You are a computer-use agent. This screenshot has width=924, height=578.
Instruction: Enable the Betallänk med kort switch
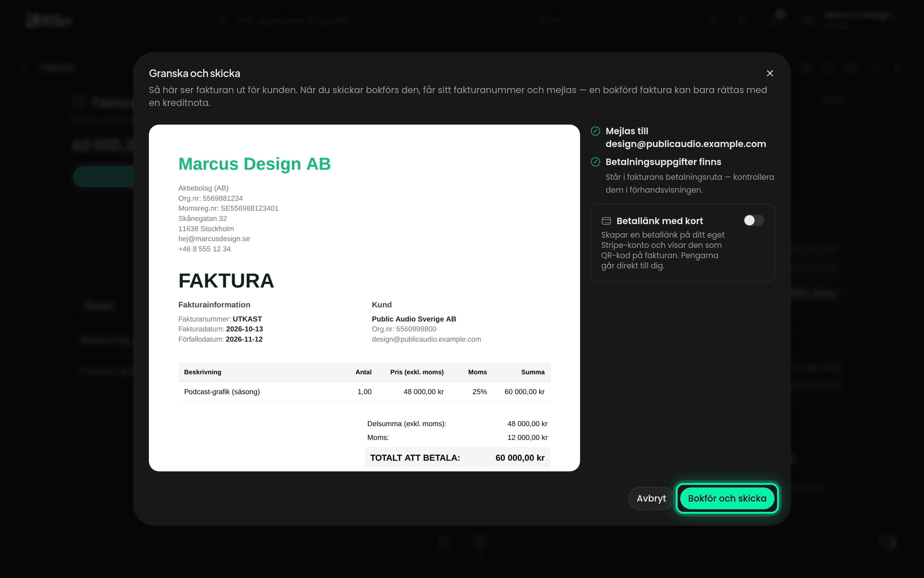click(x=753, y=221)
